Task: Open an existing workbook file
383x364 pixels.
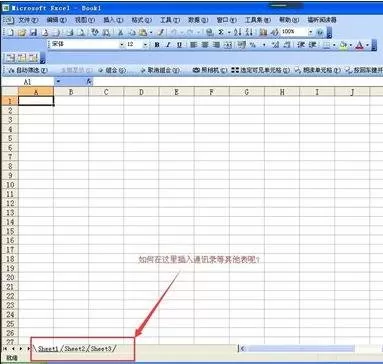Action: 22,32
